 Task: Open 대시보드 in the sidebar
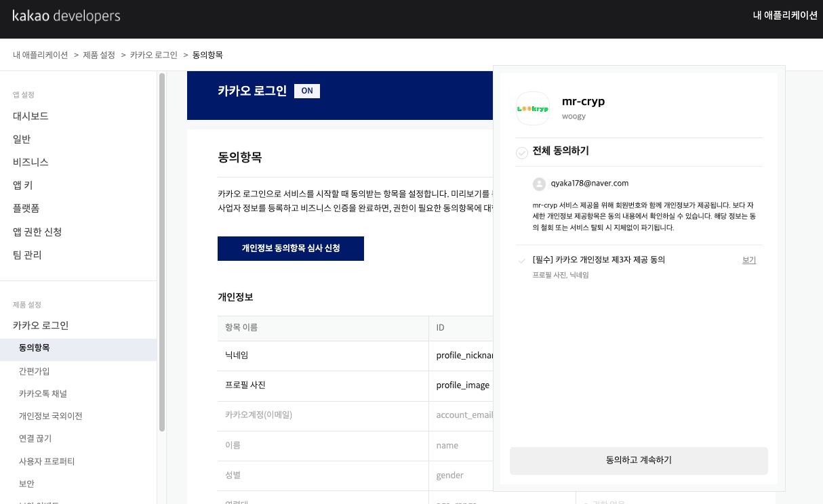[x=31, y=116]
